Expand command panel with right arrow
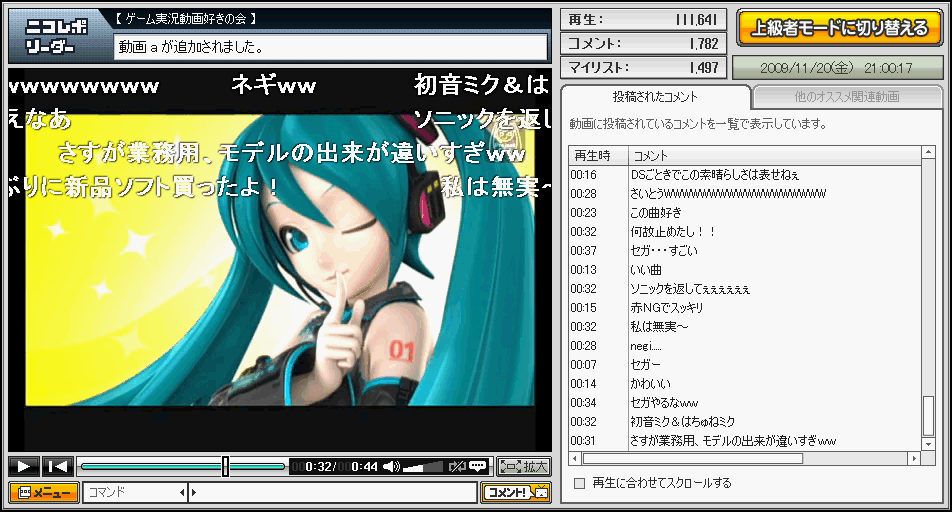 [194, 493]
